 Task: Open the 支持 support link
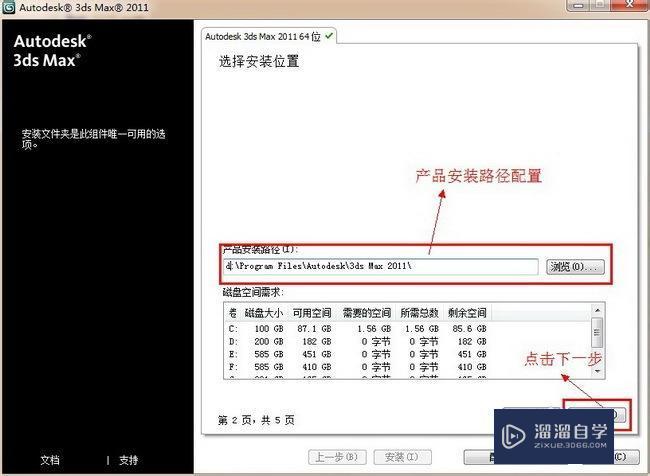(129, 460)
